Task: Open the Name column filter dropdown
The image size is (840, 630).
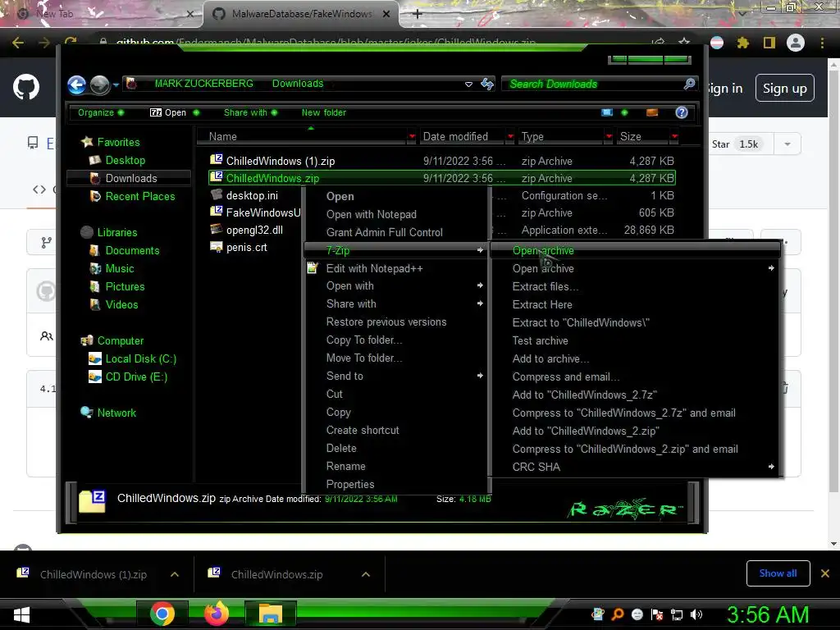Action: (412, 137)
